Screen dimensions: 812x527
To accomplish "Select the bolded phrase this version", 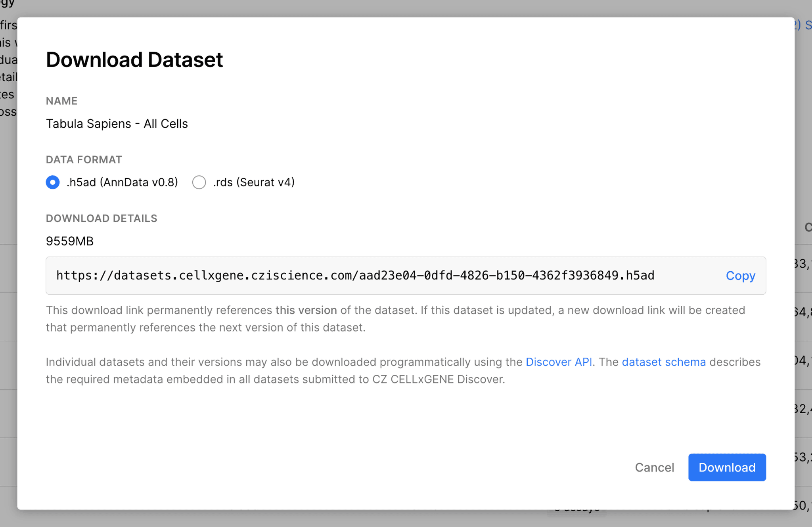I will tap(307, 310).
